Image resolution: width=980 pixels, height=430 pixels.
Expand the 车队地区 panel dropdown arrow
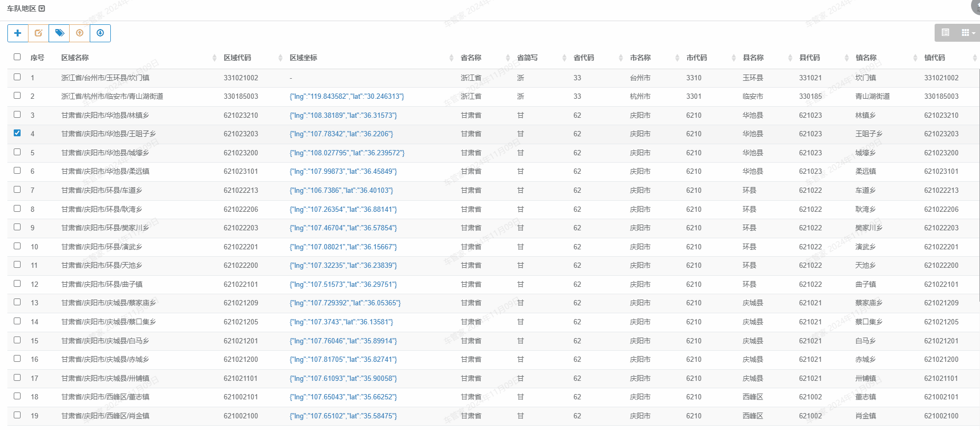point(42,8)
